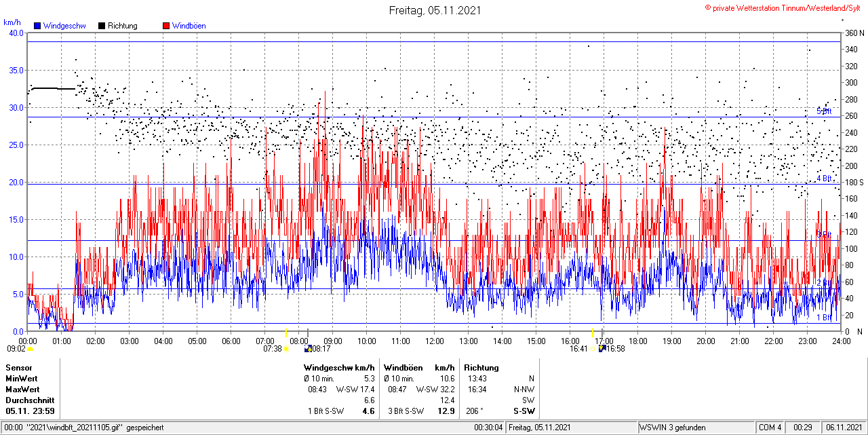868x435 pixels.
Task: Click the 05.11. 23:59 timestamp
Action: tap(30, 411)
